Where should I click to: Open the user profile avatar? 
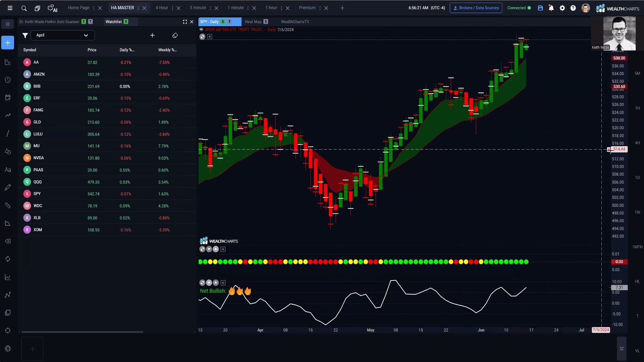point(586,8)
